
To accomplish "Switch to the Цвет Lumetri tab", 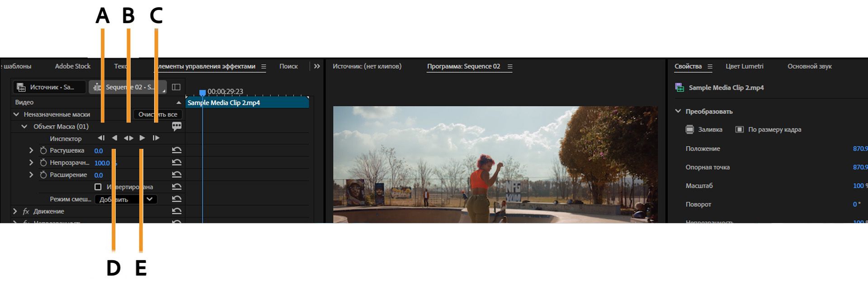I will [745, 66].
